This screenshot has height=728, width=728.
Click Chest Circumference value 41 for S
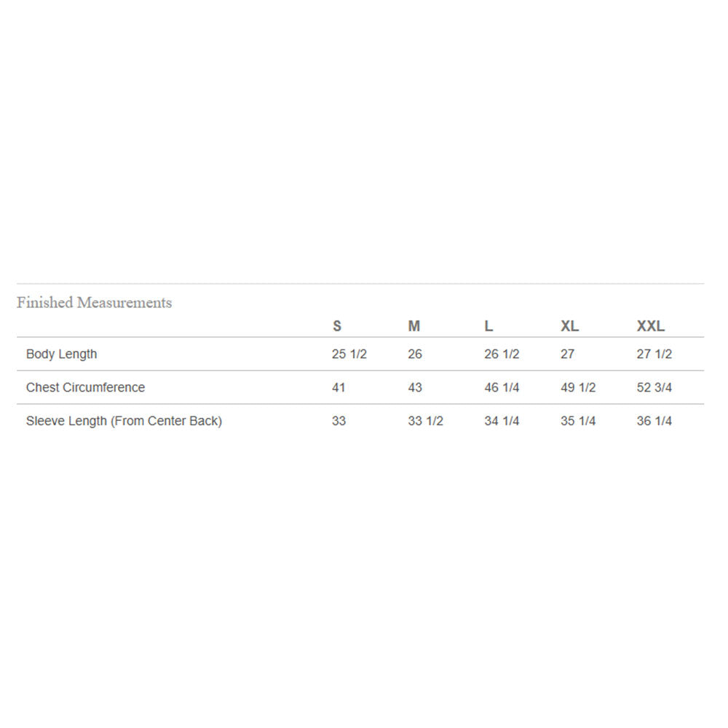coord(339,388)
